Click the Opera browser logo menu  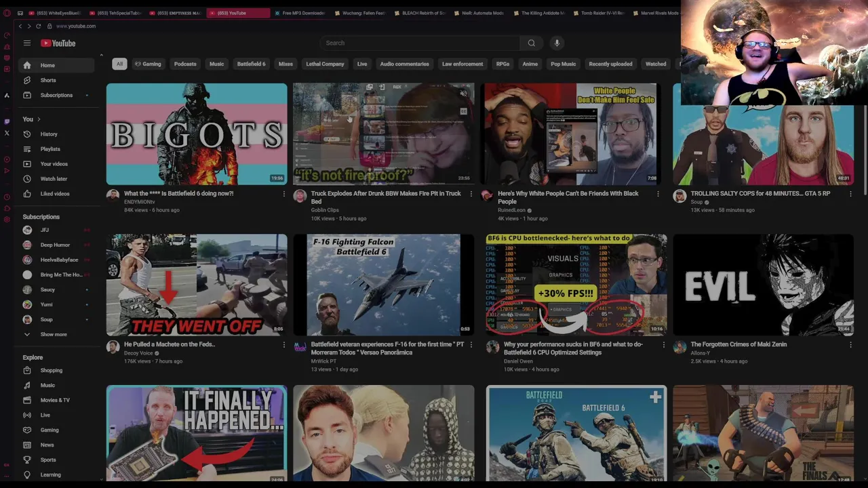pyautogui.click(x=7, y=13)
